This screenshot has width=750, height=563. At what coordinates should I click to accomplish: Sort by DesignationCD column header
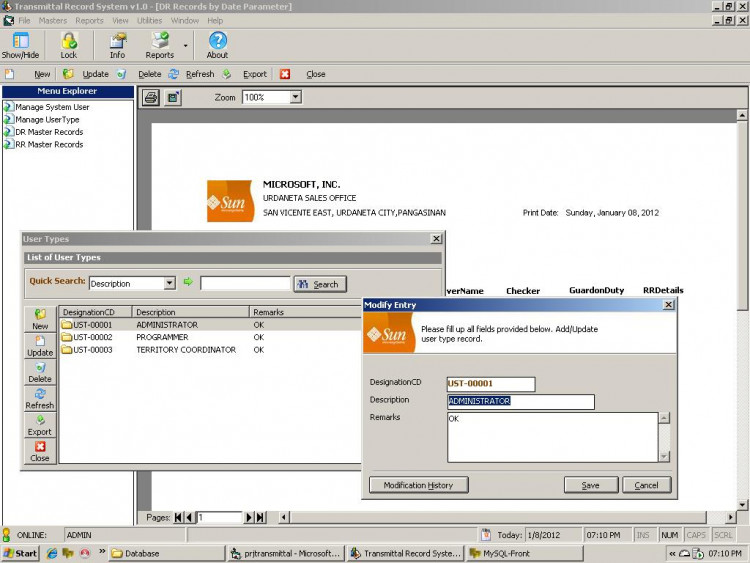pos(95,312)
